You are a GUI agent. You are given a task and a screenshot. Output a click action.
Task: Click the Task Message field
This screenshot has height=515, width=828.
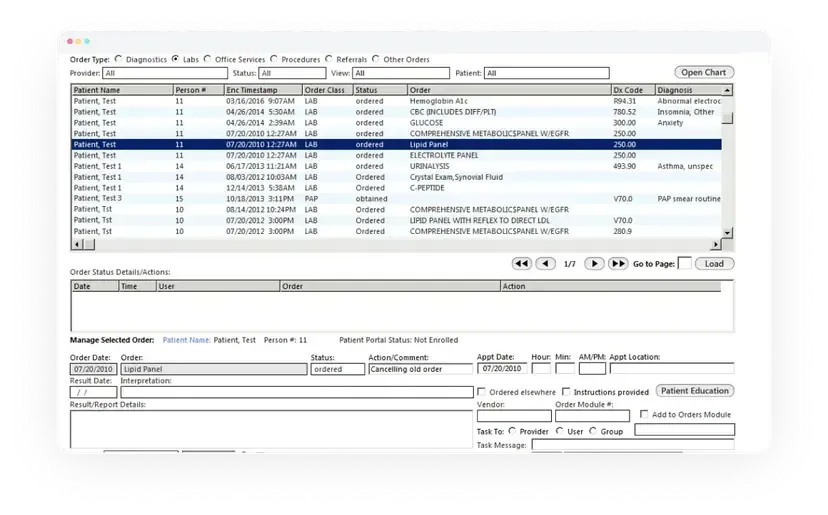633,445
